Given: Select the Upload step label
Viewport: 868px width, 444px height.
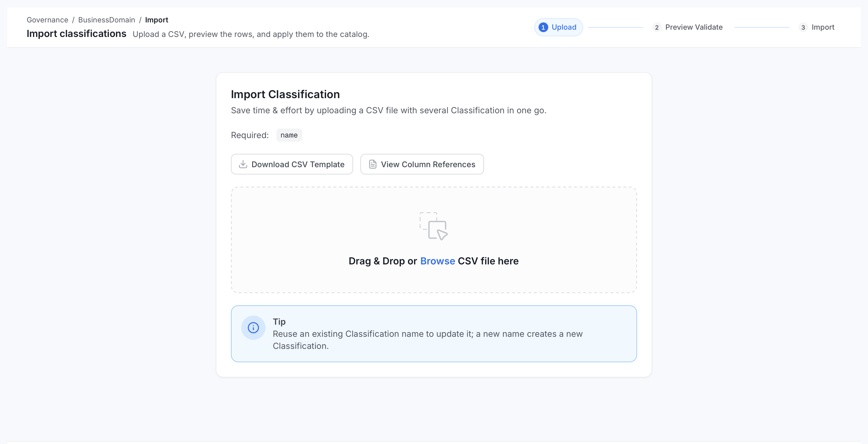Looking at the screenshot, I should [x=564, y=27].
